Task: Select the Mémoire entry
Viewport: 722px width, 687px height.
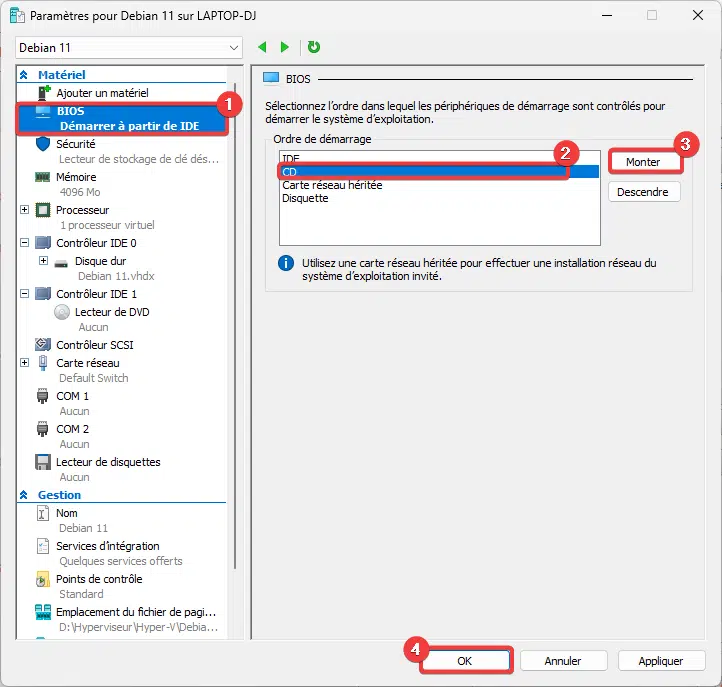Action: (76, 177)
